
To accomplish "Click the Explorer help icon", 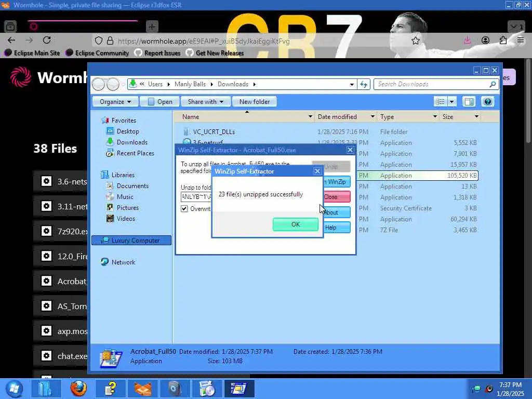I will [x=488, y=102].
